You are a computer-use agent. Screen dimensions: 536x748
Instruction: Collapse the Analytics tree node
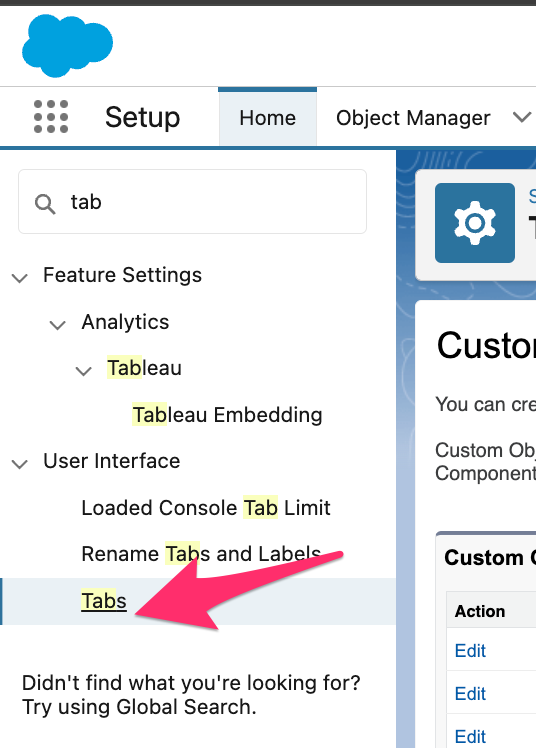click(x=58, y=325)
